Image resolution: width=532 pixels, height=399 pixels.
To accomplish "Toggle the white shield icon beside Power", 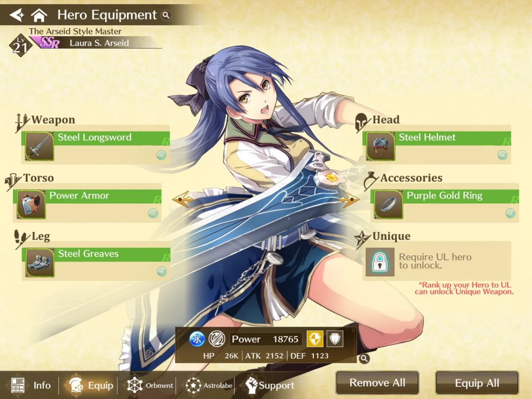I will (335, 339).
